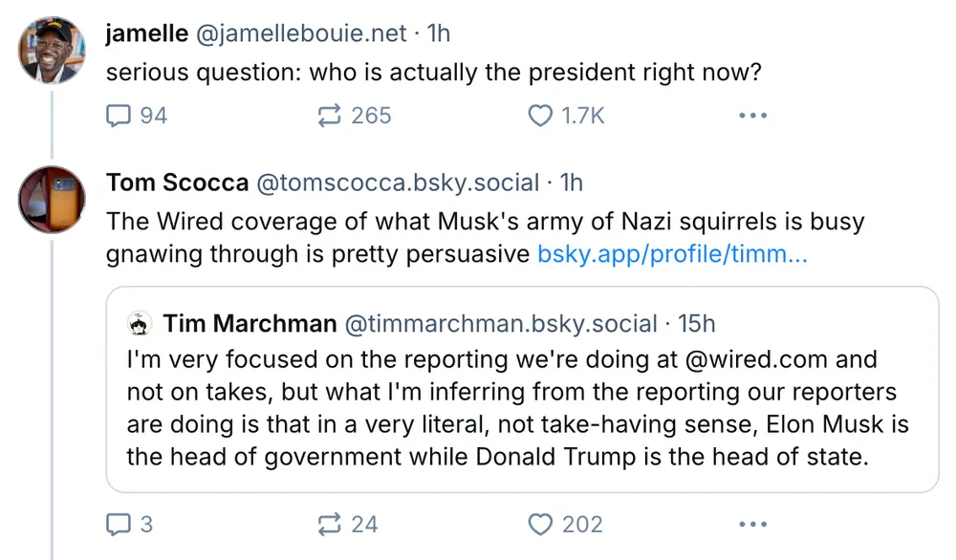Image resolution: width=956 pixels, height=560 pixels.
Task: Click reply icon on jamelle's post
Action: click(118, 116)
